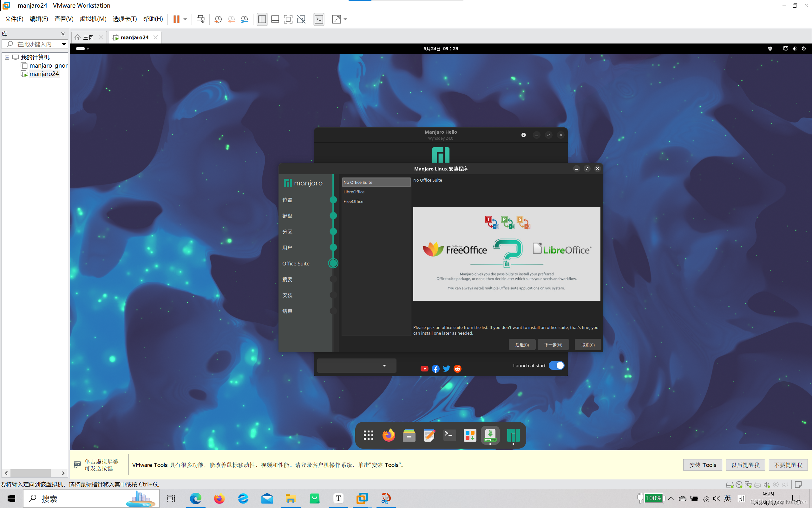Open the 查看(V) menu
The height and width of the screenshot is (508, 812).
64,19
